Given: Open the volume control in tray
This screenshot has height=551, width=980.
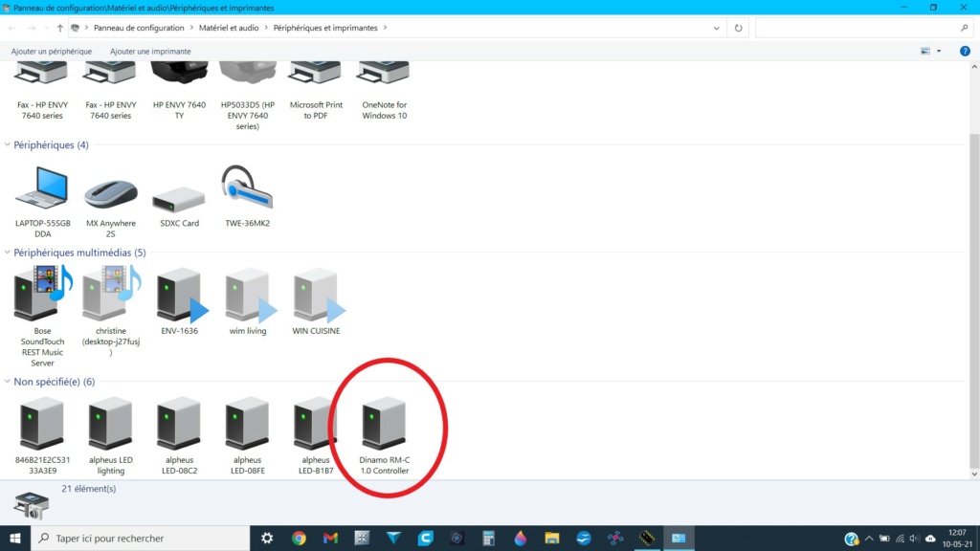Looking at the screenshot, I should point(914,539).
